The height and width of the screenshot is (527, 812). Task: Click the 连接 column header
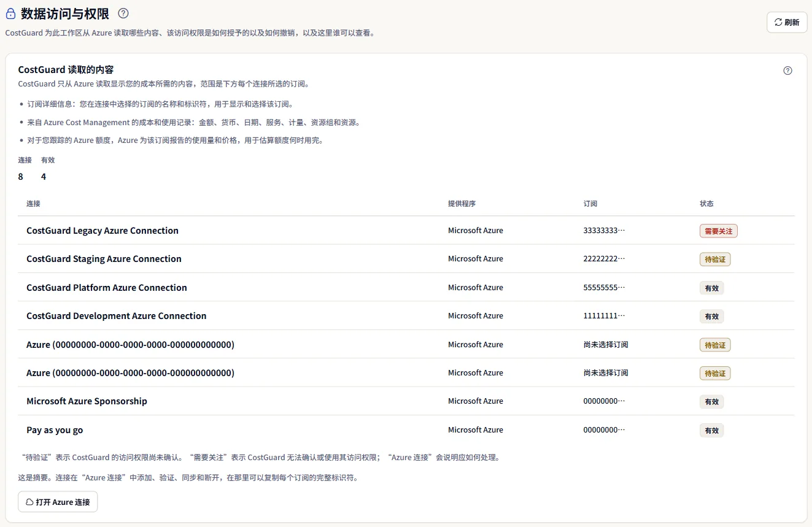(33, 204)
